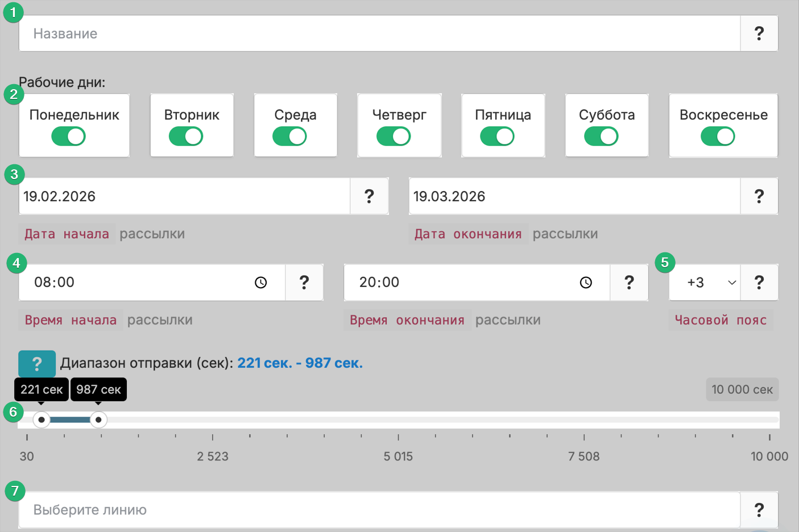Expand the +3 timezone dropdown
Viewport: 799px width, 532px height.
tap(705, 282)
